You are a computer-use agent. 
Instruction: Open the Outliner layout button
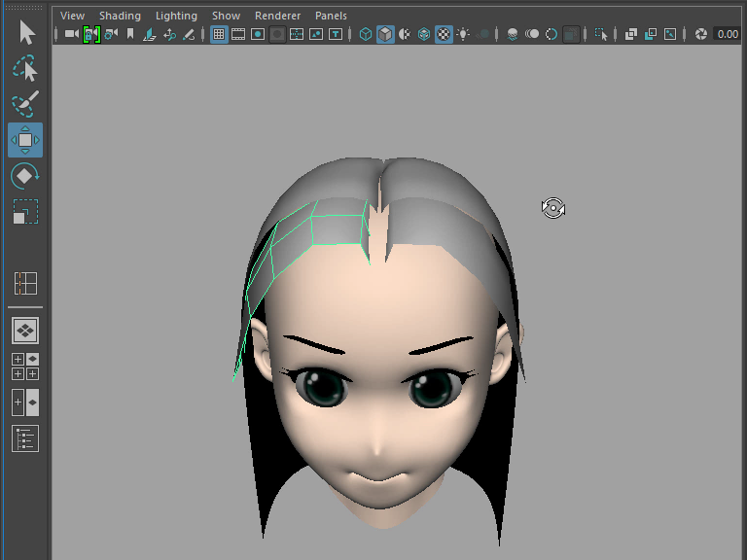pos(25,438)
